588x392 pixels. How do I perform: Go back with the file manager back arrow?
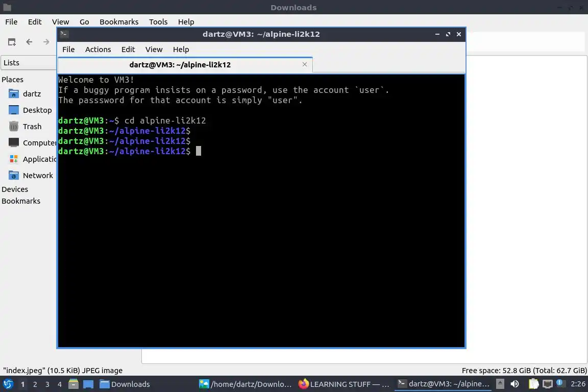click(29, 42)
